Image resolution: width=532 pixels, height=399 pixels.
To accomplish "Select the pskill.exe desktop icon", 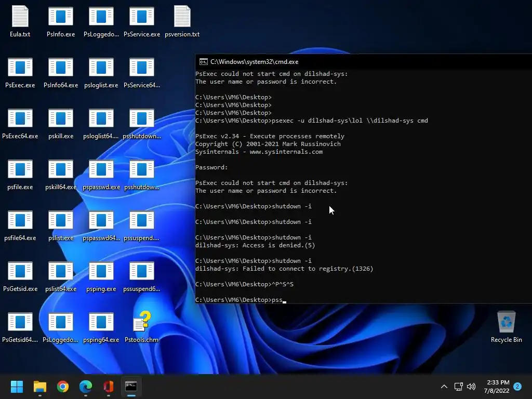I will [61, 123].
